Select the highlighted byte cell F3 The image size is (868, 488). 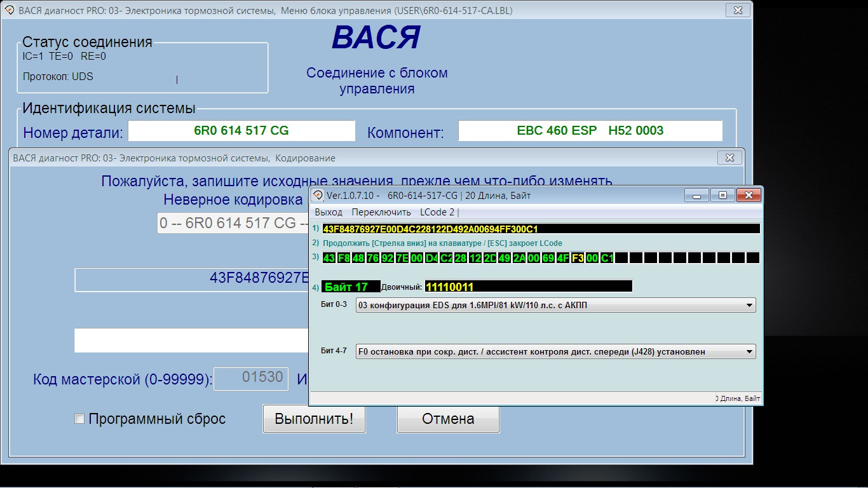tap(578, 258)
